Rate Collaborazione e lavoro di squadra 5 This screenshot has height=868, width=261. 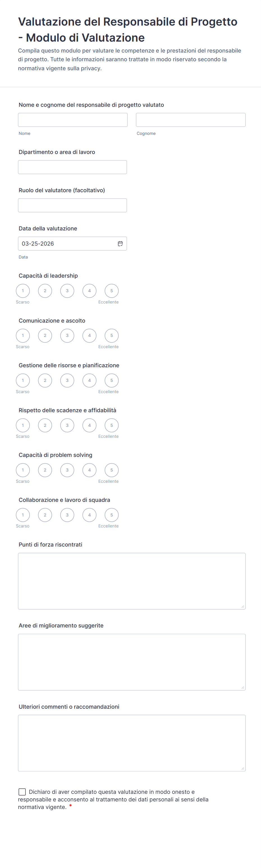(112, 515)
